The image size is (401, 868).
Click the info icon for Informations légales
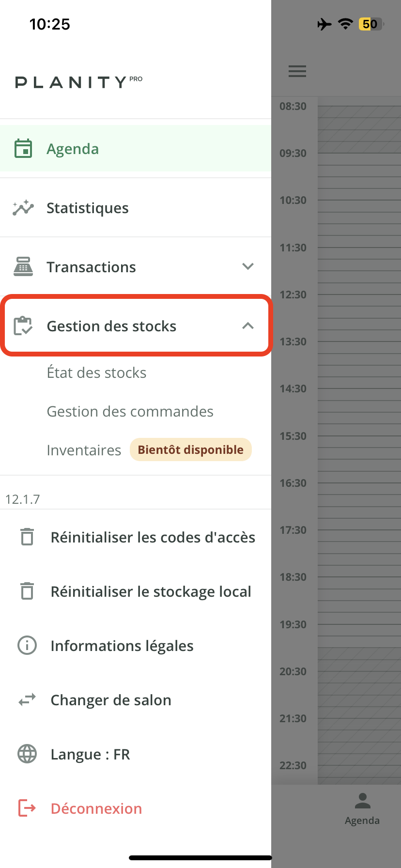[27, 645]
